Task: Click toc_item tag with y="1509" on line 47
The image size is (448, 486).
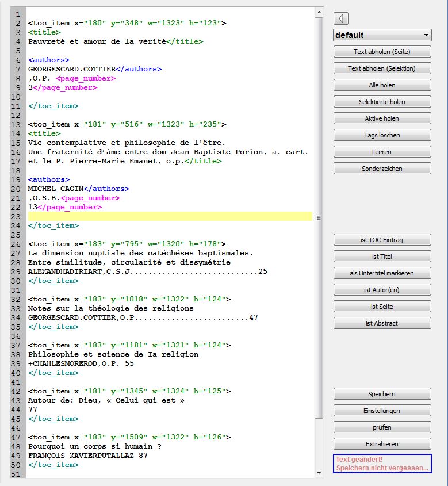Action: [129, 437]
